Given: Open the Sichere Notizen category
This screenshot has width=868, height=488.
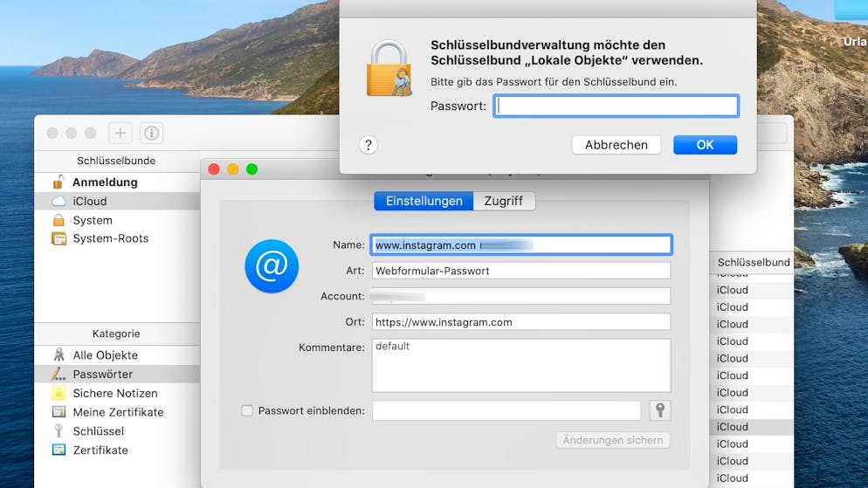Looking at the screenshot, I should tap(114, 393).
